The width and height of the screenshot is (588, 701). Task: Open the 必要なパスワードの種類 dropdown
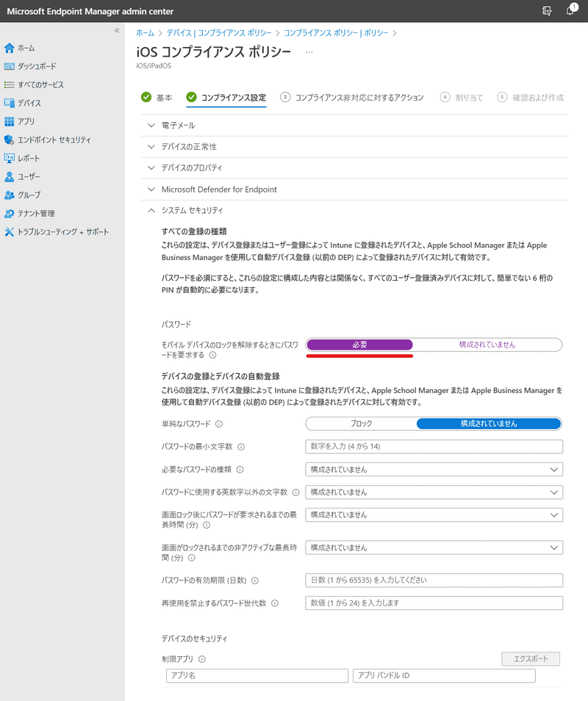(434, 470)
